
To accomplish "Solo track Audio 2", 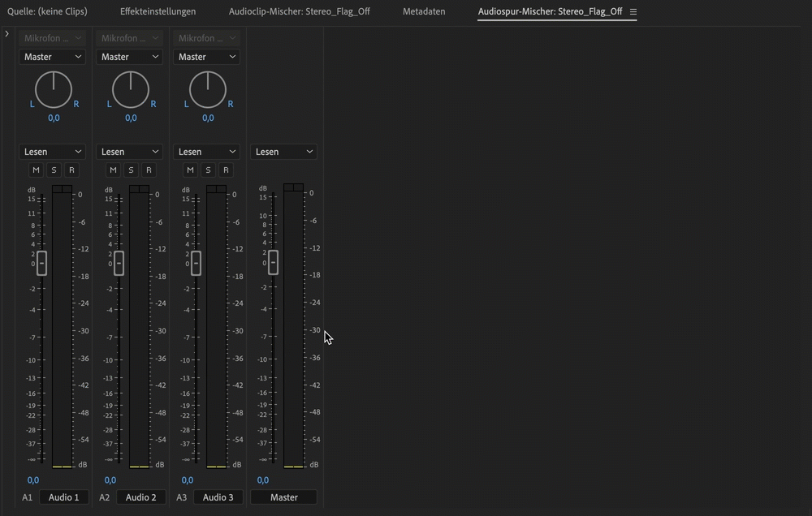I will coord(131,170).
